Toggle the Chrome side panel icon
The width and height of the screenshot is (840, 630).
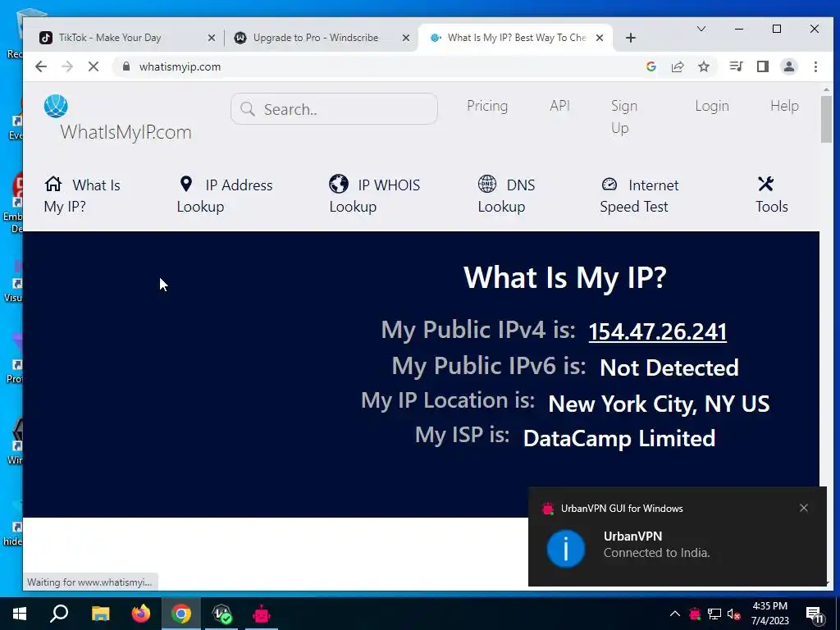(763, 66)
